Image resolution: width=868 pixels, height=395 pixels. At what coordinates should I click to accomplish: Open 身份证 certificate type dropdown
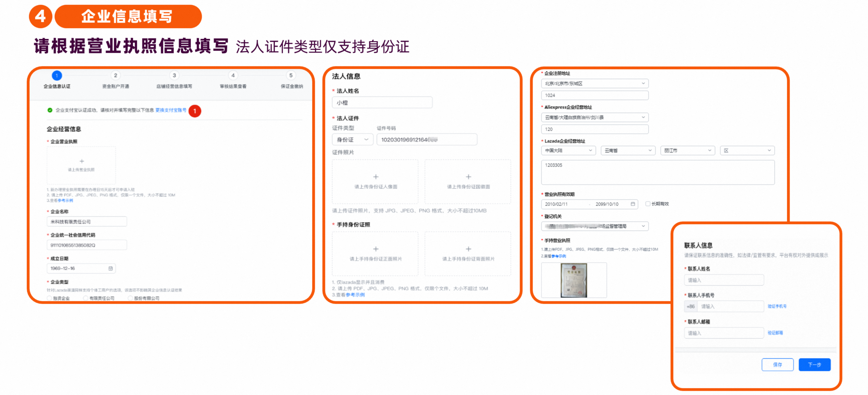[x=352, y=140]
